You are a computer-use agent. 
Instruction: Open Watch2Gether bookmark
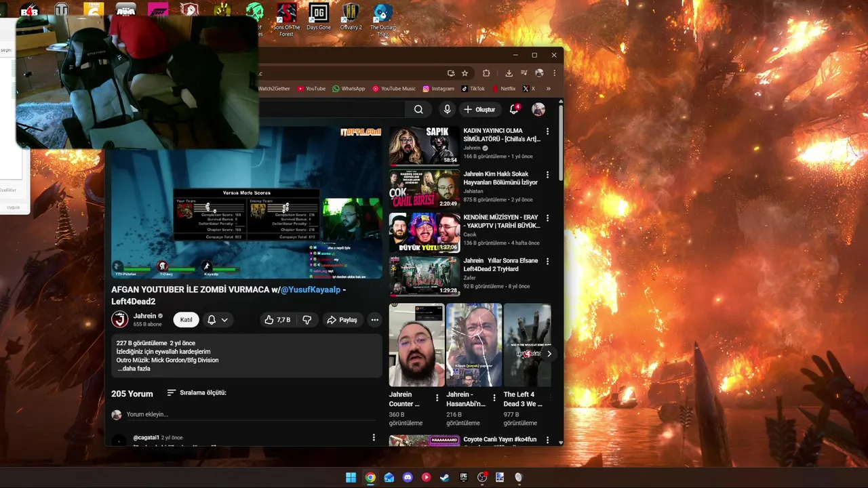(x=274, y=89)
